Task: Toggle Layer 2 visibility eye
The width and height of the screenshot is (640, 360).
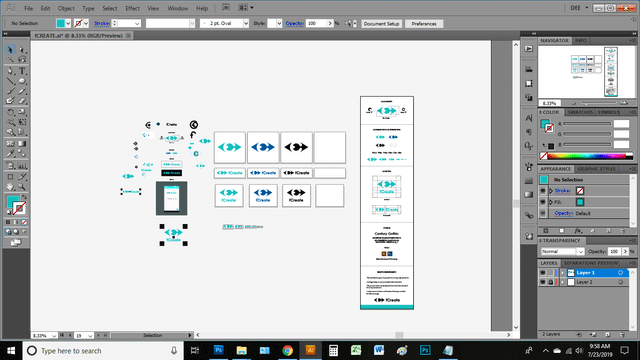Action: pos(542,282)
